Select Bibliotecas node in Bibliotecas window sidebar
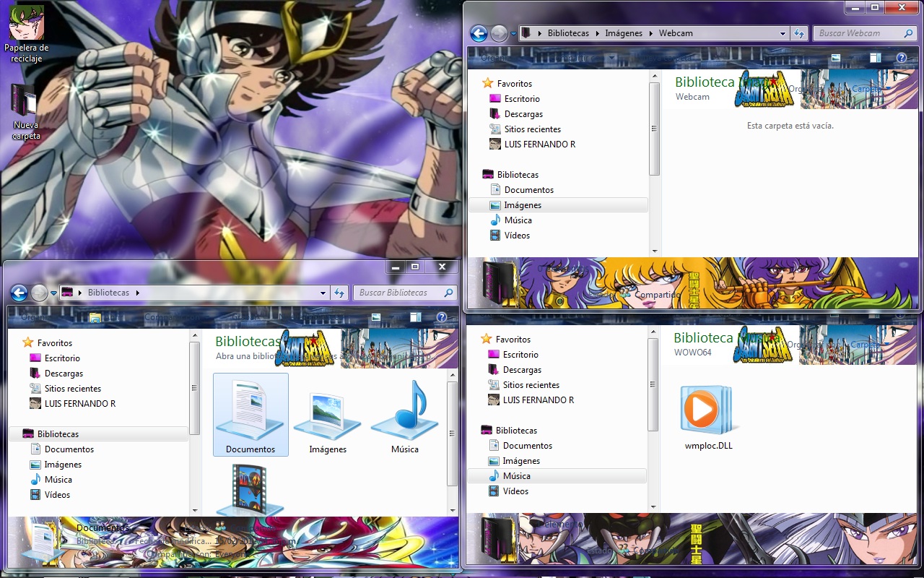924x578 pixels. [x=99, y=434]
